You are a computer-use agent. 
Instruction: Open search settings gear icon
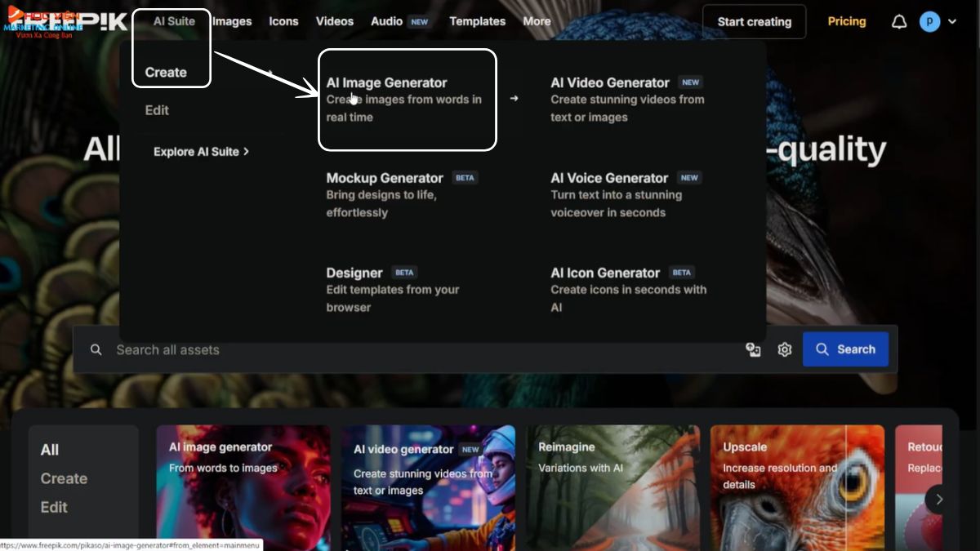point(785,349)
